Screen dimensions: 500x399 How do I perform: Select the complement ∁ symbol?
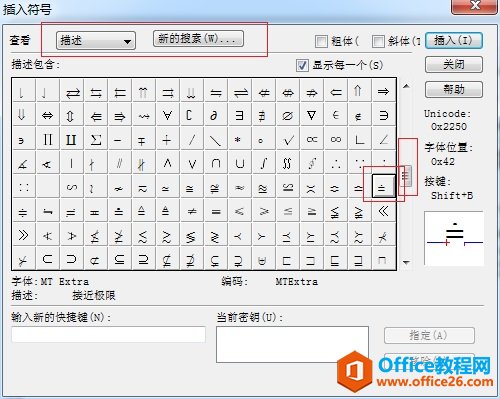pos(192,115)
